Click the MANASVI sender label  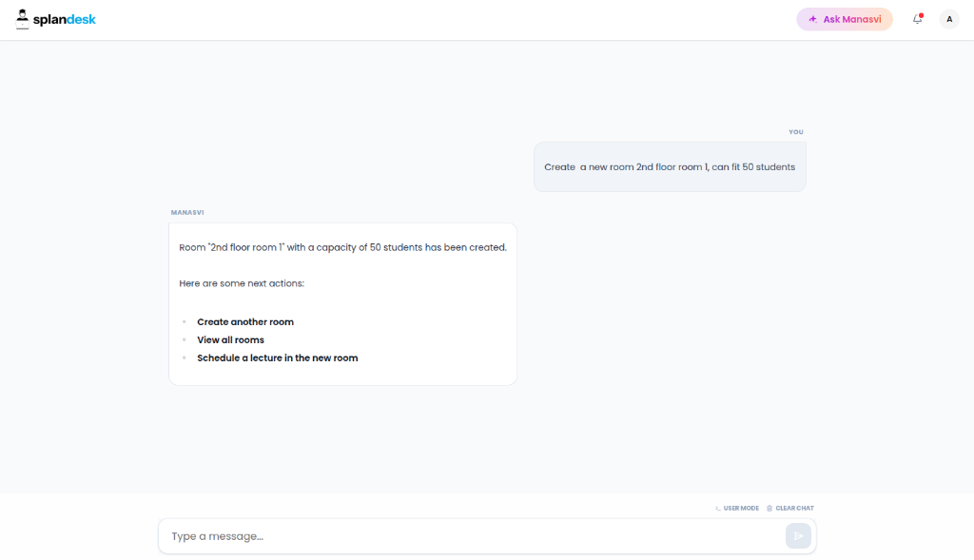point(187,212)
